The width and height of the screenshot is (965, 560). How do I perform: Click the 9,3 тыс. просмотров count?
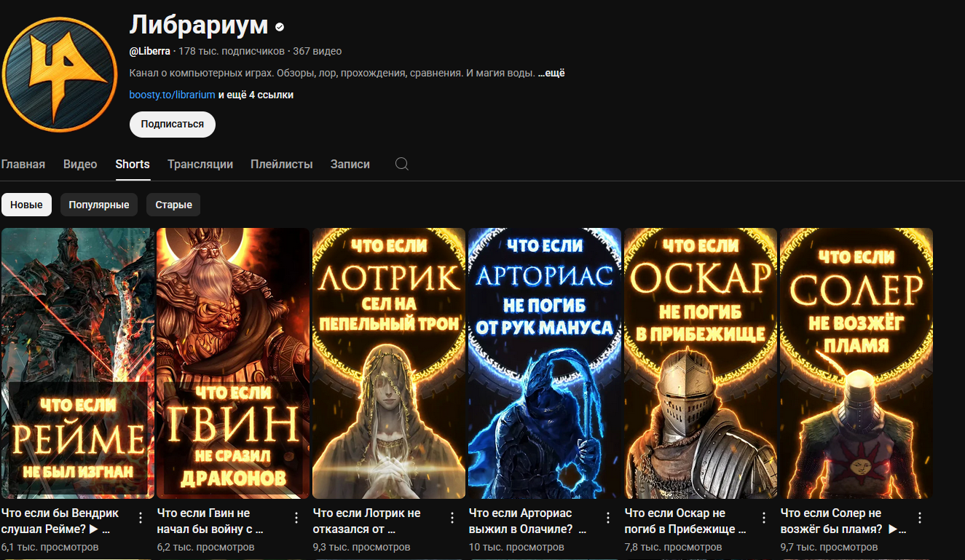[362, 547]
